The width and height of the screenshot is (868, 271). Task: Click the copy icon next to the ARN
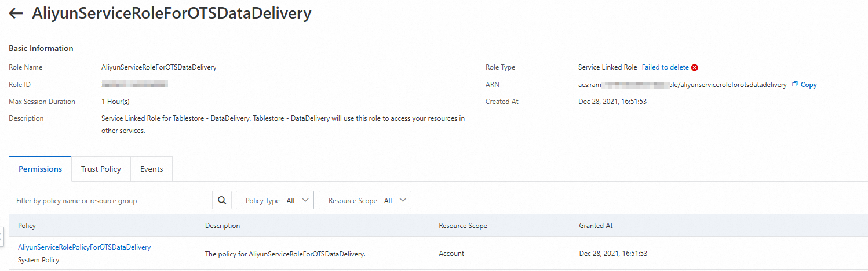[x=795, y=84]
